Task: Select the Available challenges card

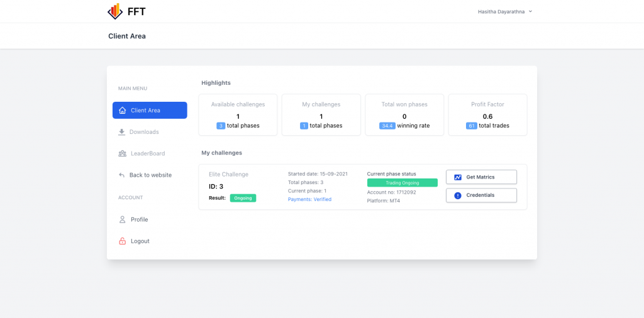Action: click(238, 115)
